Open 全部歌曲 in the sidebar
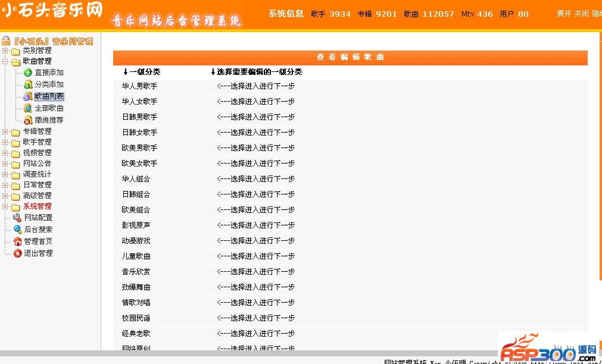 (x=49, y=108)
